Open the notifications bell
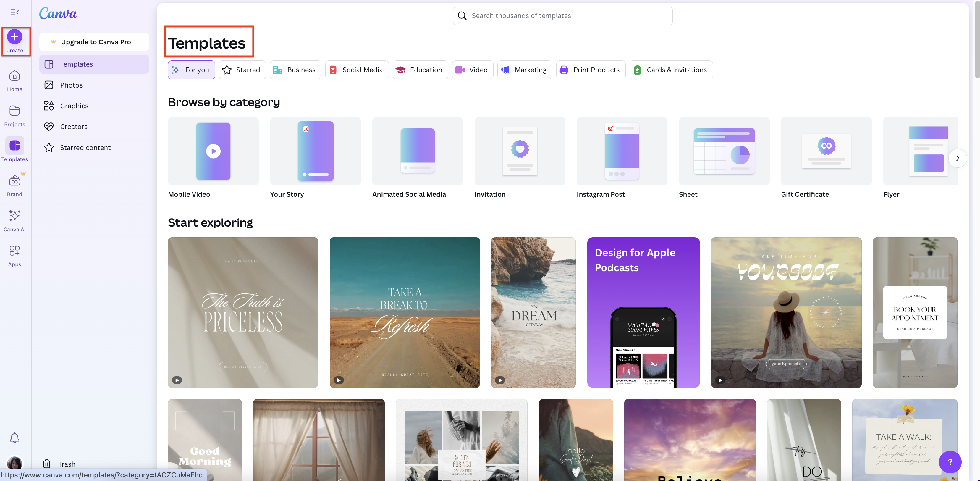 [x=14, y=438]
